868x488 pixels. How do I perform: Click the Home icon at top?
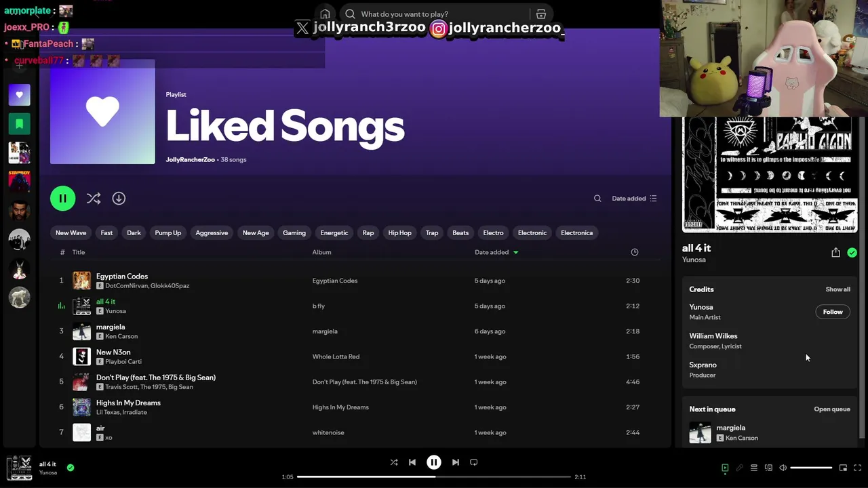click(x=325, y=14)
